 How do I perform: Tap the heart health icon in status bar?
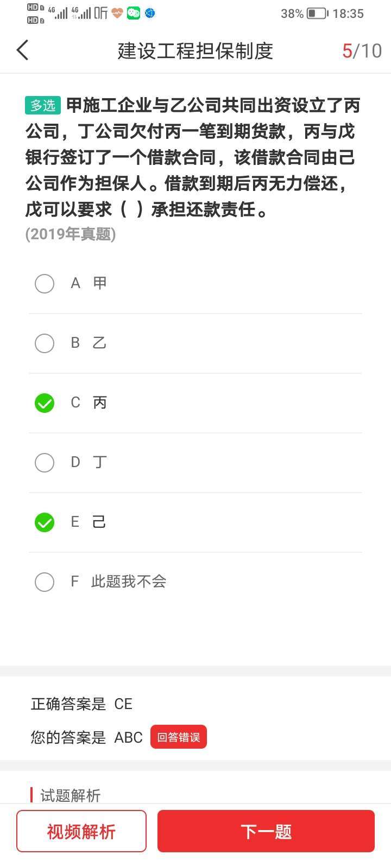pos(117,13)
